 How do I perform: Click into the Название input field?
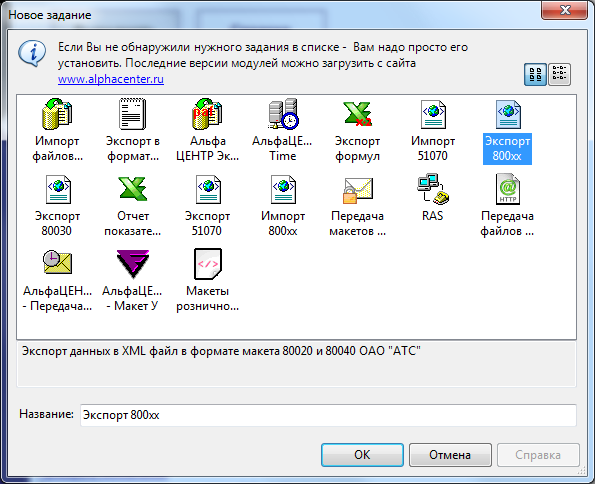pos(328,415)
